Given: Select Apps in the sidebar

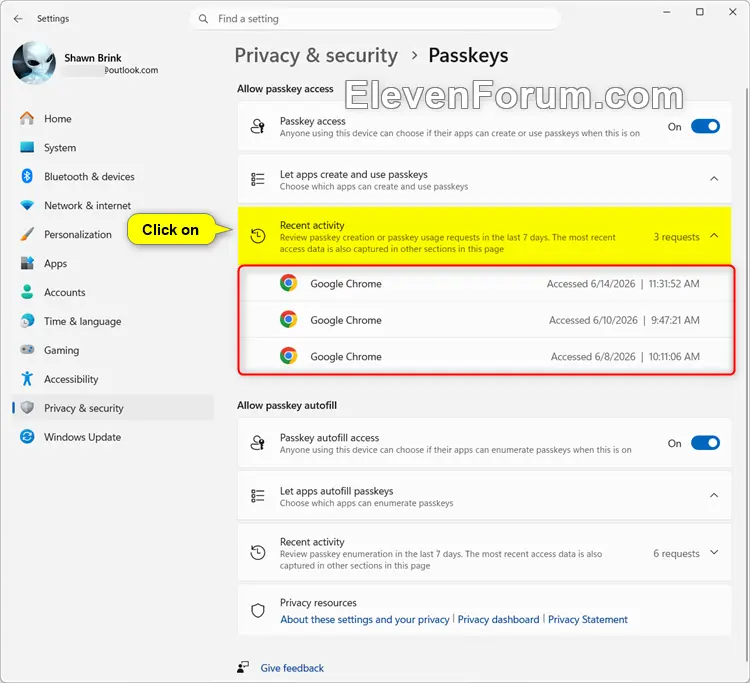Looking at the screenshot, I should tap(113, 263).
